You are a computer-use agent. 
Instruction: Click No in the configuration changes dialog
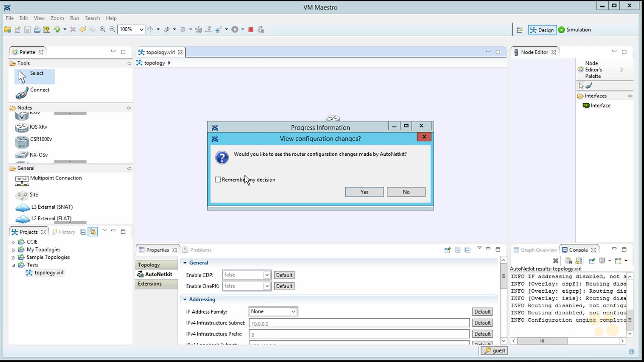[406, 192]
